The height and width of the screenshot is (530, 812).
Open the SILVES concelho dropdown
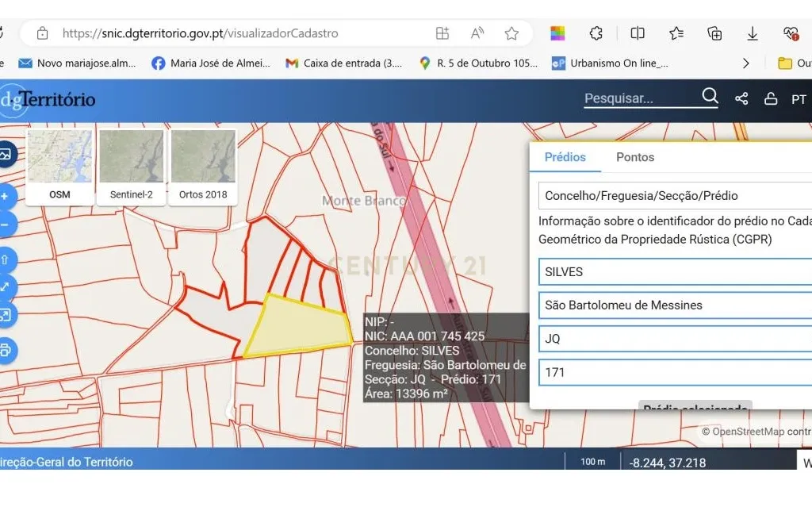[674, 271]
